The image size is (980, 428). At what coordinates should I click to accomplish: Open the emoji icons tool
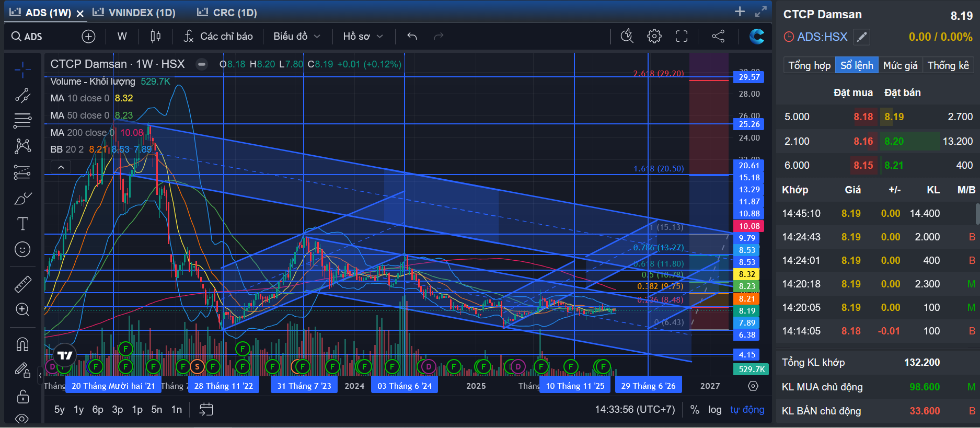(x=22, y=249)
